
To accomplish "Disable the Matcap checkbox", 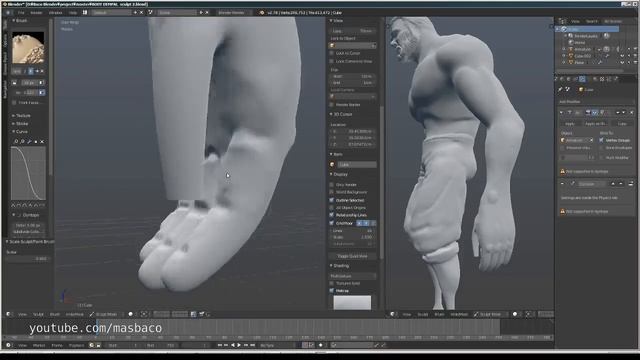I will [x=331, y=291].
